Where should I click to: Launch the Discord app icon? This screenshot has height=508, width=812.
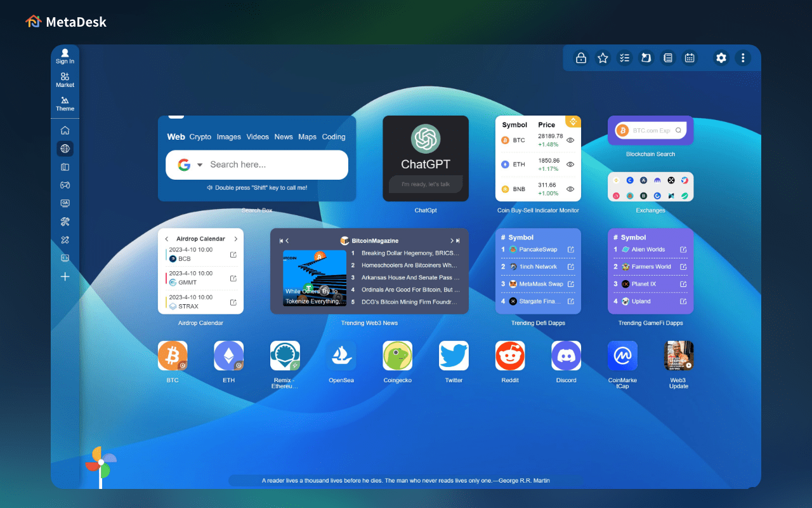point(566,356)
